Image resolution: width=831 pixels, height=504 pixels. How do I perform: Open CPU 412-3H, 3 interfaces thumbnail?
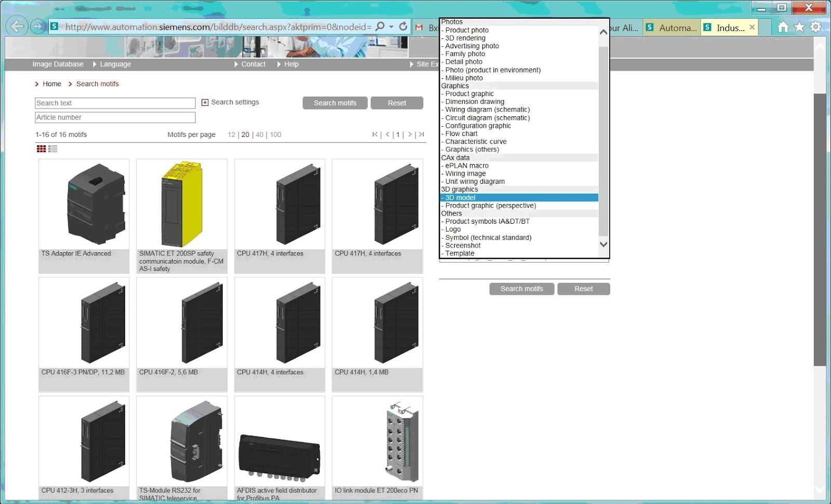84,441
